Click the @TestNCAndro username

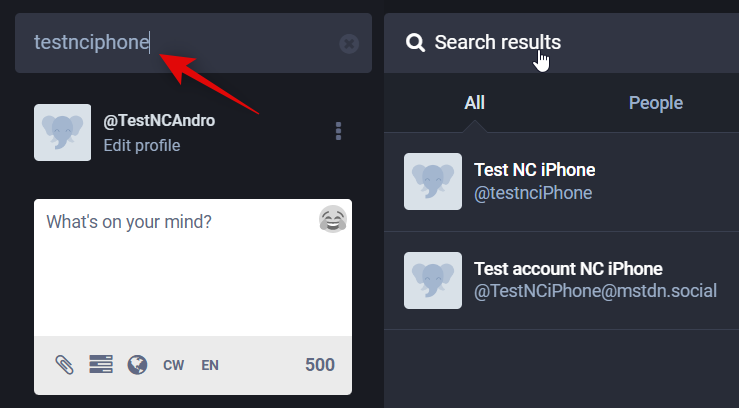point(159,121)
